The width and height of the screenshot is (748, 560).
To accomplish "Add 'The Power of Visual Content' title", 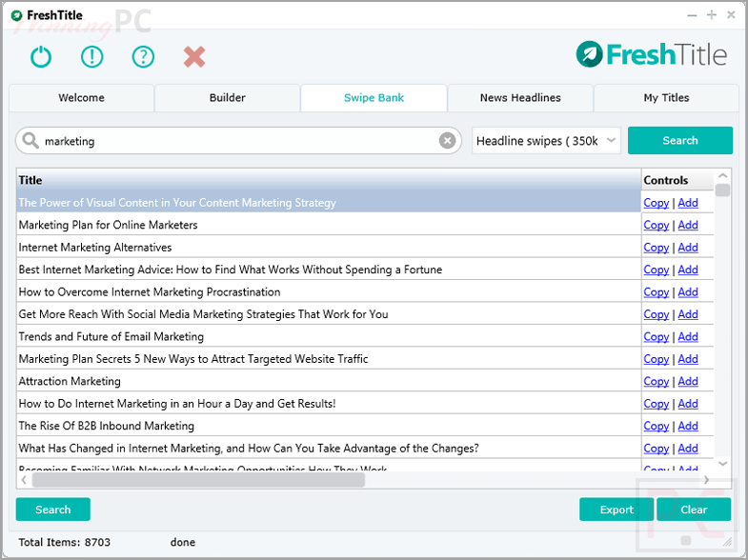I will tap(688, 203).
